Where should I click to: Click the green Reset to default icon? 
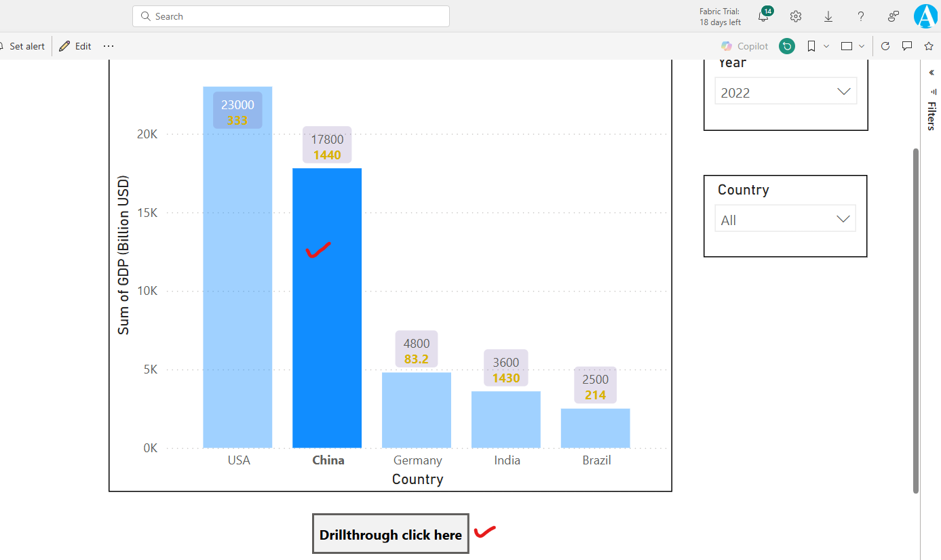point(786,45)
